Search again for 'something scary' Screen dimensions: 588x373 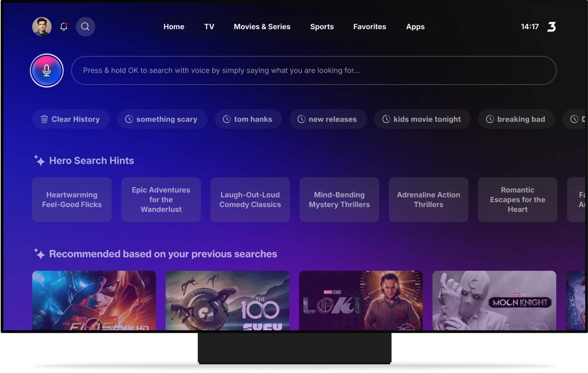coord(162,119)
